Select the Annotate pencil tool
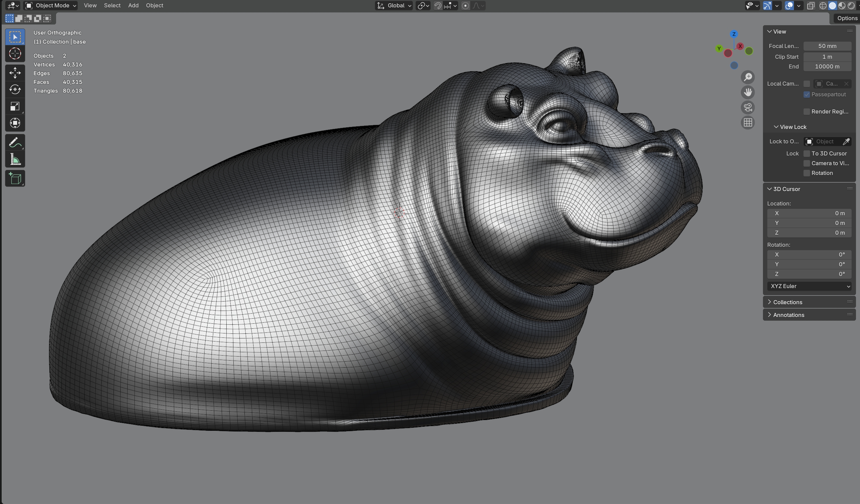The width and height of the screenshot is (860, 504). tap(15, 143)
